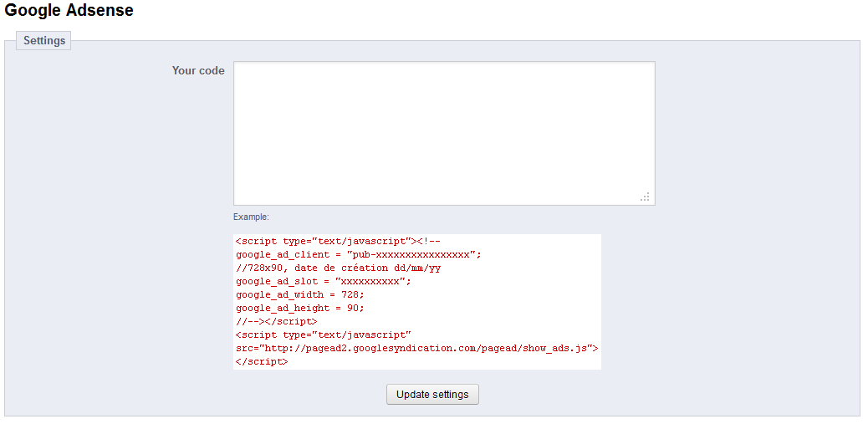The height and width of the screenshot is (424, 868).
Task: Click the googlesyndication show_ads.js src line
Action: 416,348
